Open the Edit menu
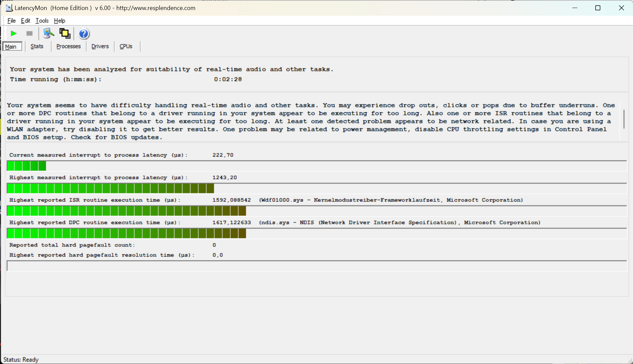 (x=25, y=21)
